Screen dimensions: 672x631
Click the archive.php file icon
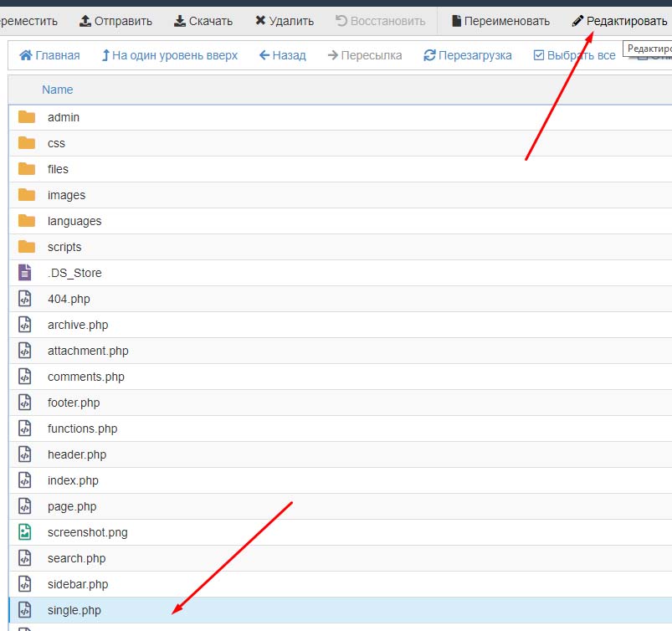coord(25,325)
